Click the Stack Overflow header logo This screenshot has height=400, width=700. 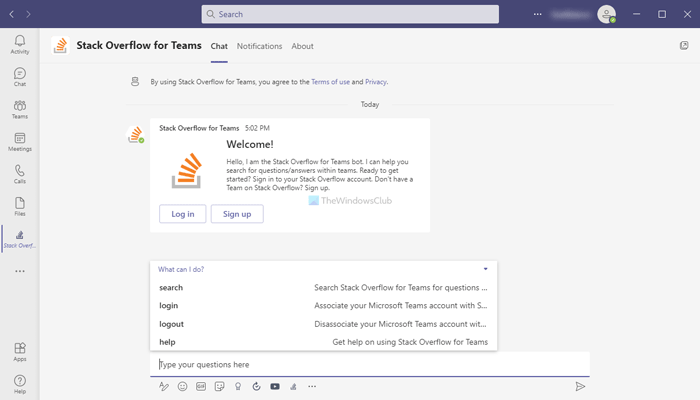60,46
